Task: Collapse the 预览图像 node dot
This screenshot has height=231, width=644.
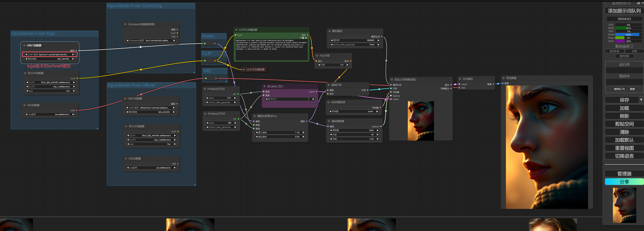Action: point(504,78)
